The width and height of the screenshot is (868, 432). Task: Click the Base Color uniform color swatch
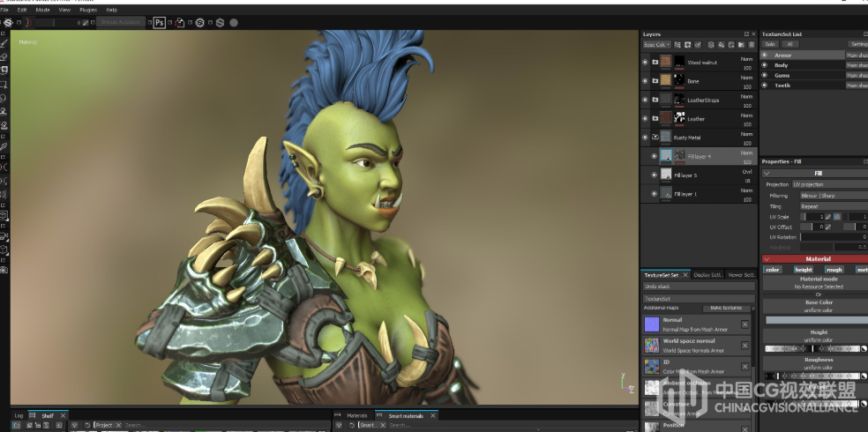[817, 320]
